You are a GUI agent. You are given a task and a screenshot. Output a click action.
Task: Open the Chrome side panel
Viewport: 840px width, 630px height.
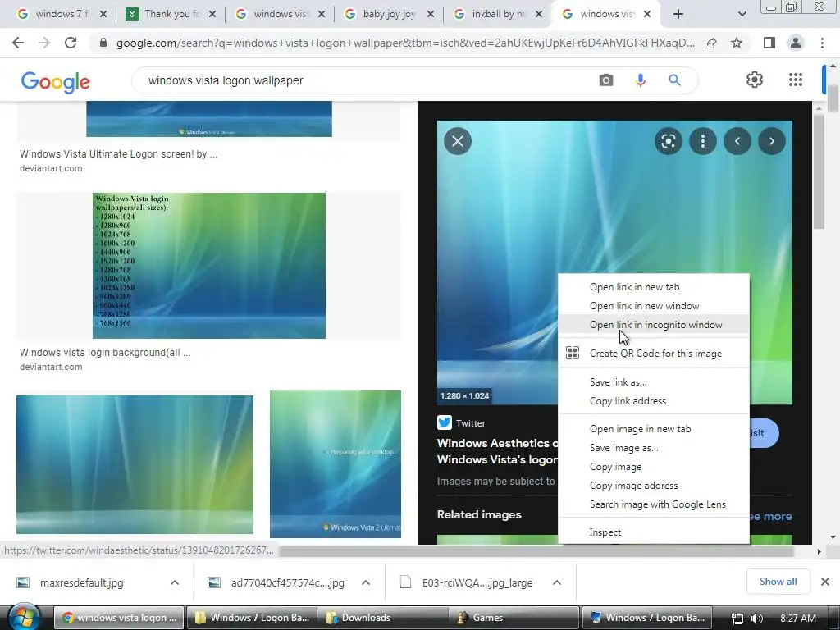click(769, 43)
